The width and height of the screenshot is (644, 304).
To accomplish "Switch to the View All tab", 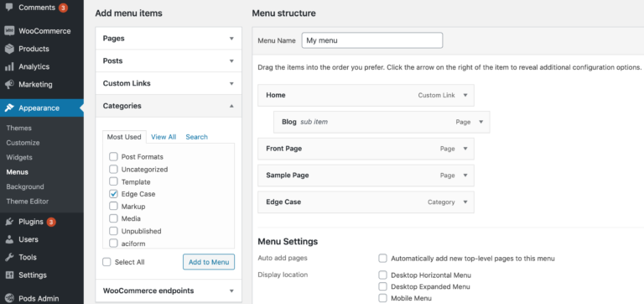I will pos(164,137).
